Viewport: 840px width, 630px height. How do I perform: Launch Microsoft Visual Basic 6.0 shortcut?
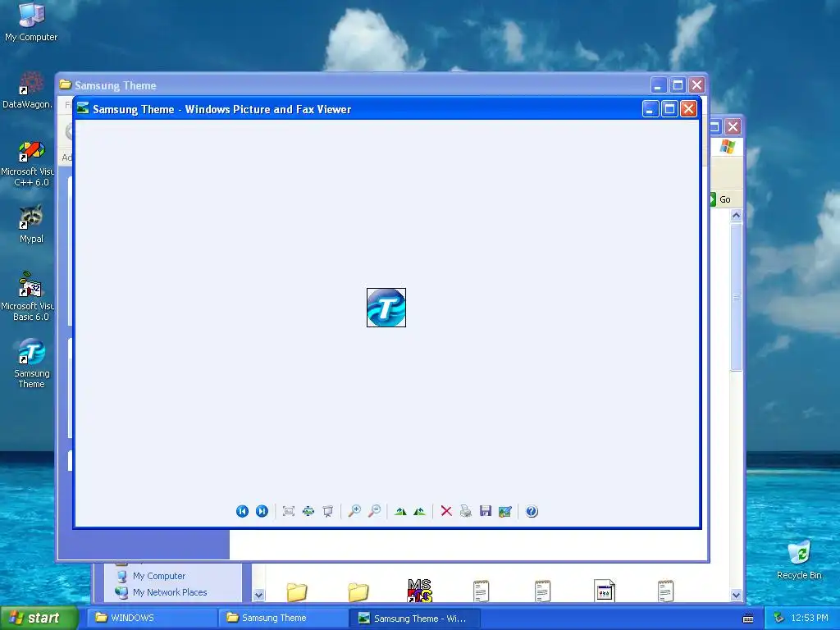(x=28, y=296)
